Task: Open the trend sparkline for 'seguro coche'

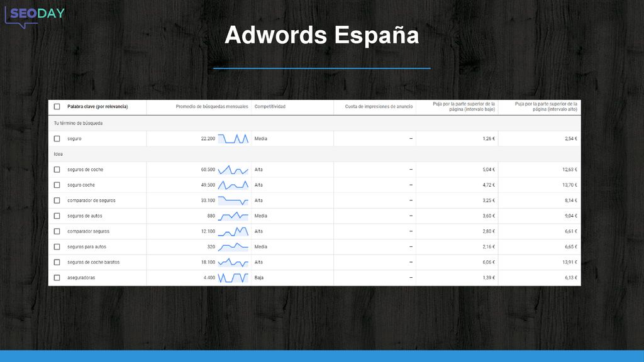Action: [x=233, y=185]
